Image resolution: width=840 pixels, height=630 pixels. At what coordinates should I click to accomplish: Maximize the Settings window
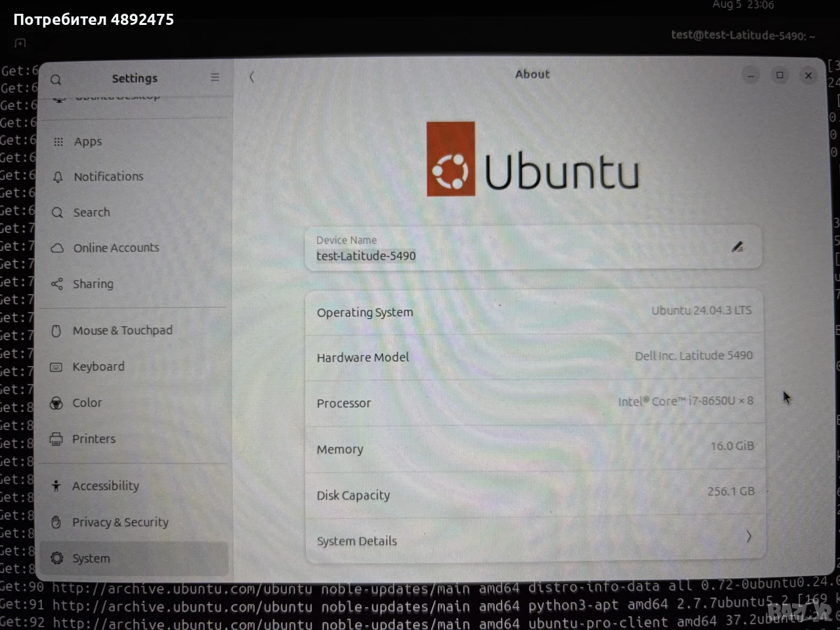(x=780, y=75)
